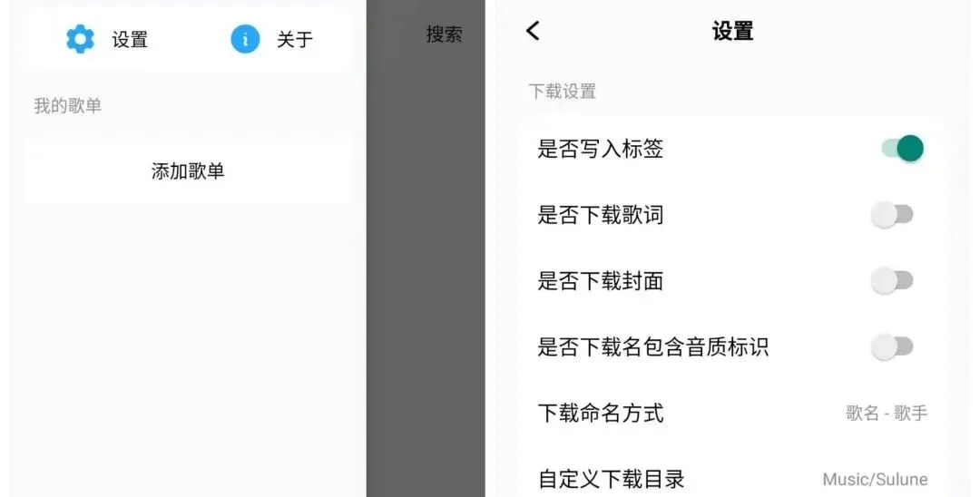The height and width of the screenshot is (497, 980).
Task: Go back using the left arrow icon
Action: (x=533, y=31)
